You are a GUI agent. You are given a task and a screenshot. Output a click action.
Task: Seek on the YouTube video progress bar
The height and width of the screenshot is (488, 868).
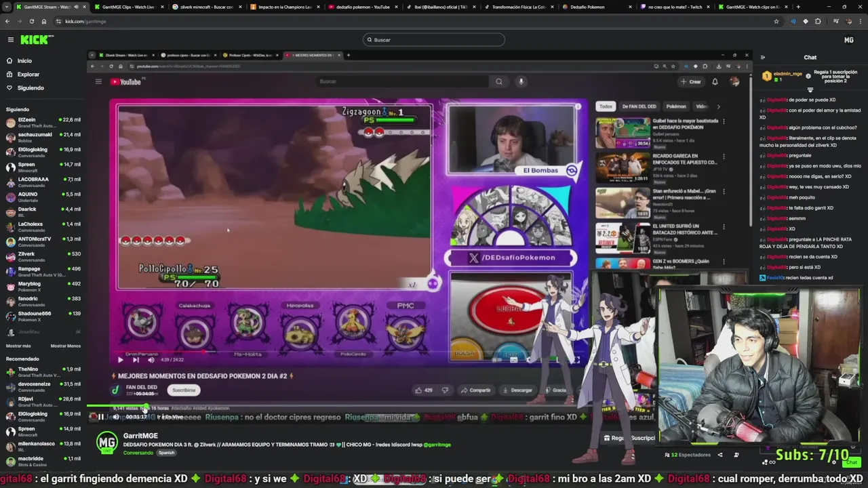[348, 352]
